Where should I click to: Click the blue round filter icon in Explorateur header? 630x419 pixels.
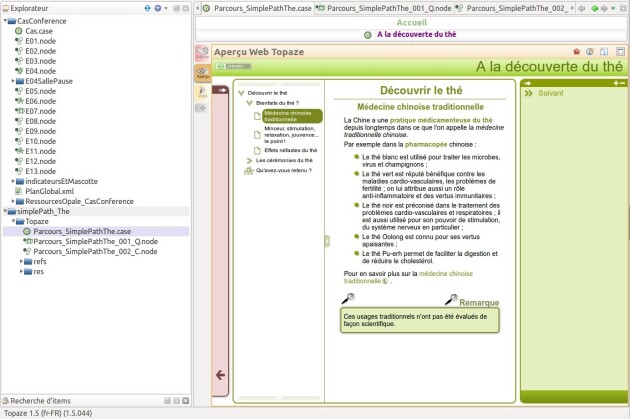[x=158, y=8]
